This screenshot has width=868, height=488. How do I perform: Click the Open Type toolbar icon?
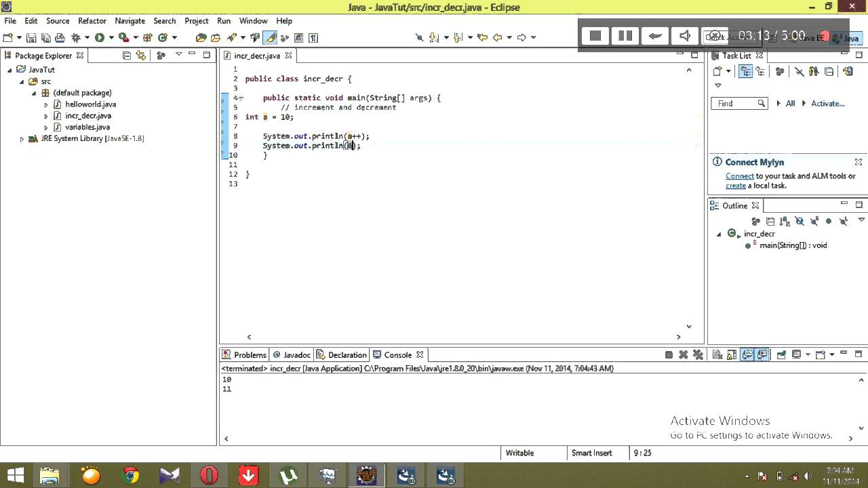201,37
